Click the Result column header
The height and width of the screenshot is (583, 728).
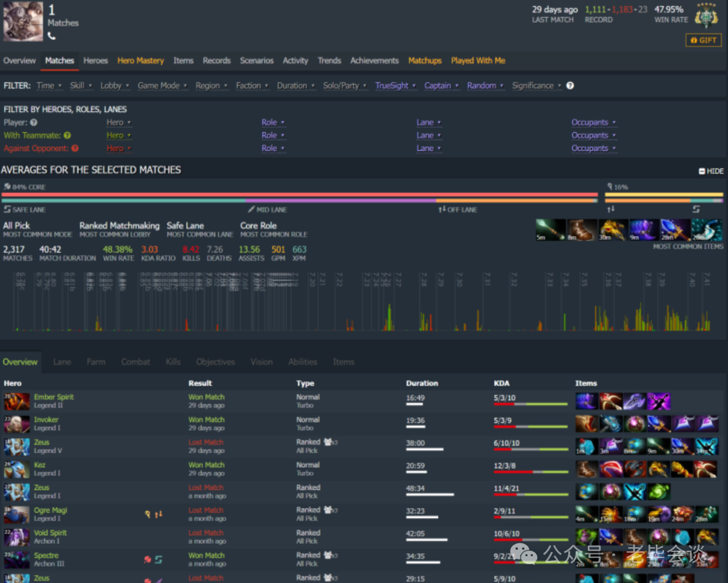200,383
